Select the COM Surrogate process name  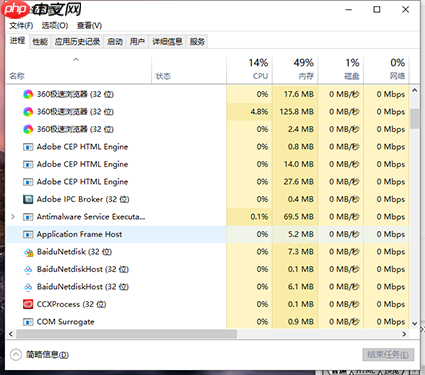(66, 322)
